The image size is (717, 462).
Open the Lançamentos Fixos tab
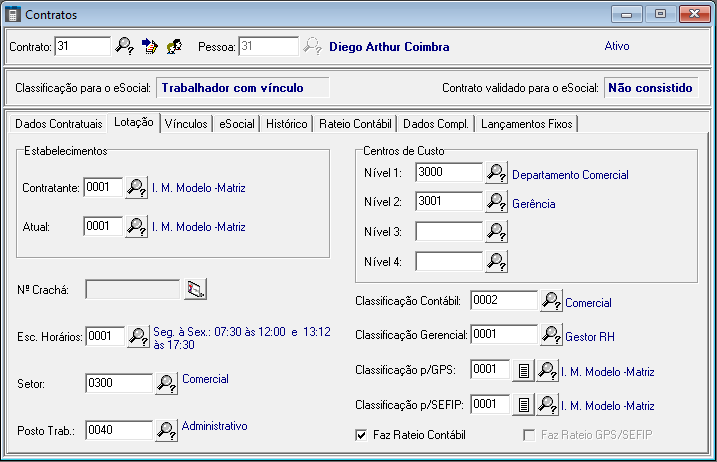526,124
